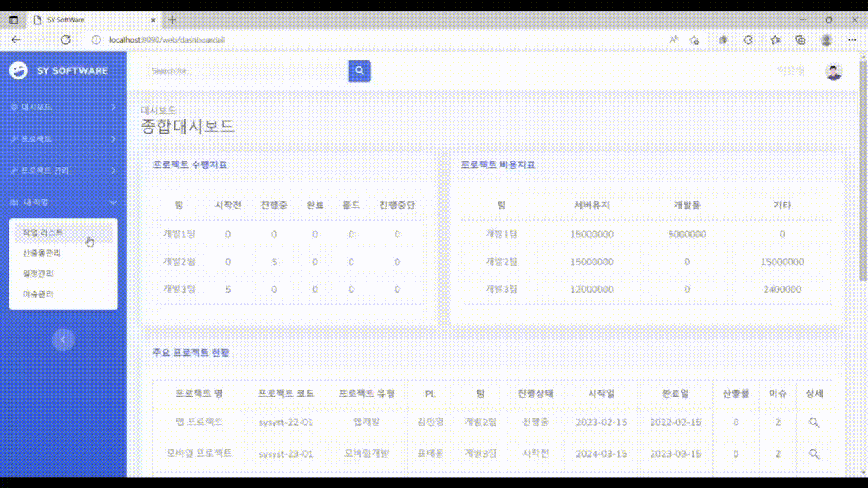Click the user name beside avatar

[791, 70]
